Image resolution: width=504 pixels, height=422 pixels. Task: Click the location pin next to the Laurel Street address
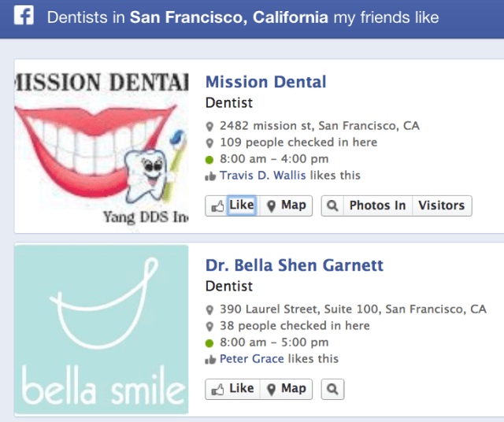pos(210,310)
